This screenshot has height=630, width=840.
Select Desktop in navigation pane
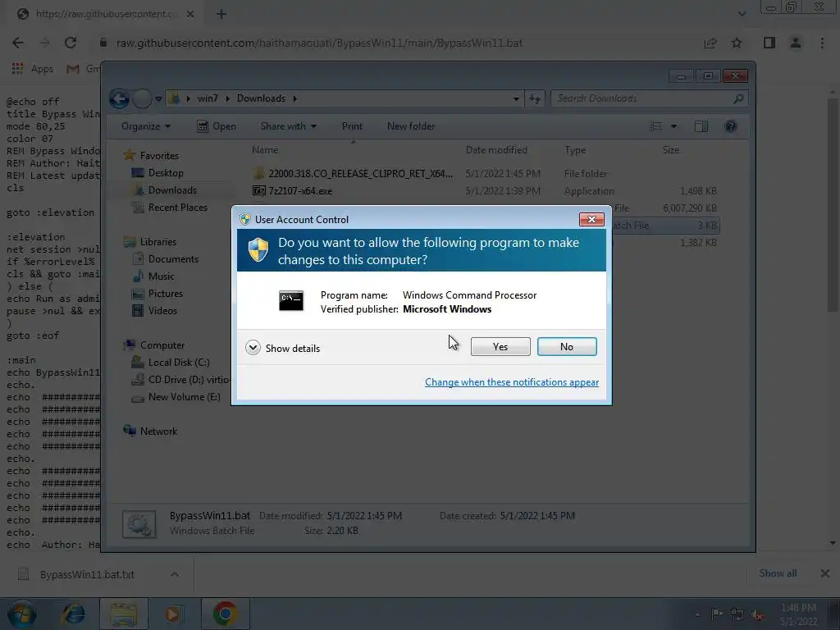[x=166, y=173]
